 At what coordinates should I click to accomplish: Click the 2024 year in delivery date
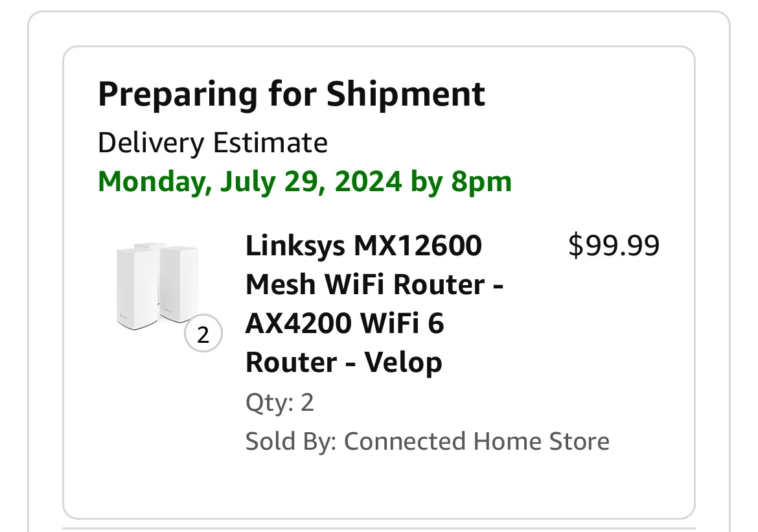[368, 181]
